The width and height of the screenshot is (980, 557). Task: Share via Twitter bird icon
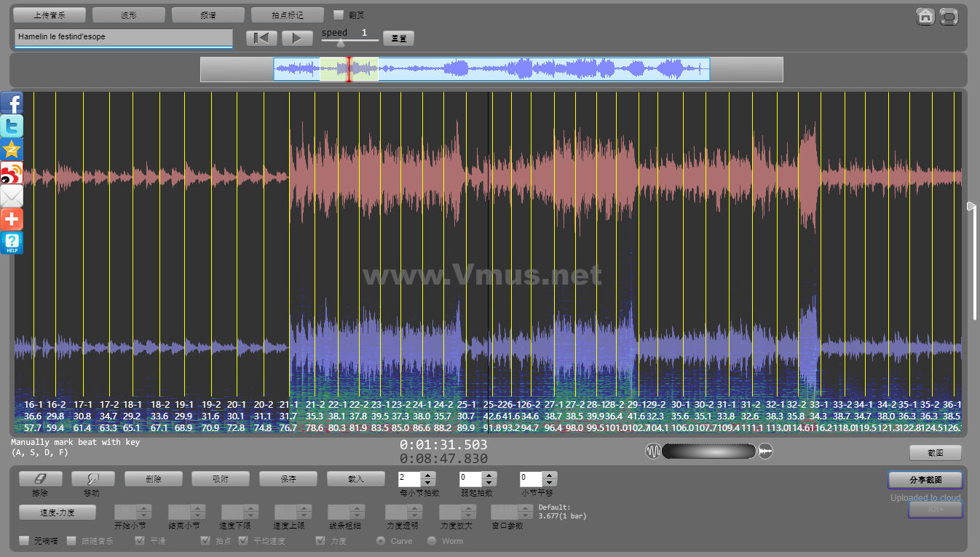(x=12, y=126)
